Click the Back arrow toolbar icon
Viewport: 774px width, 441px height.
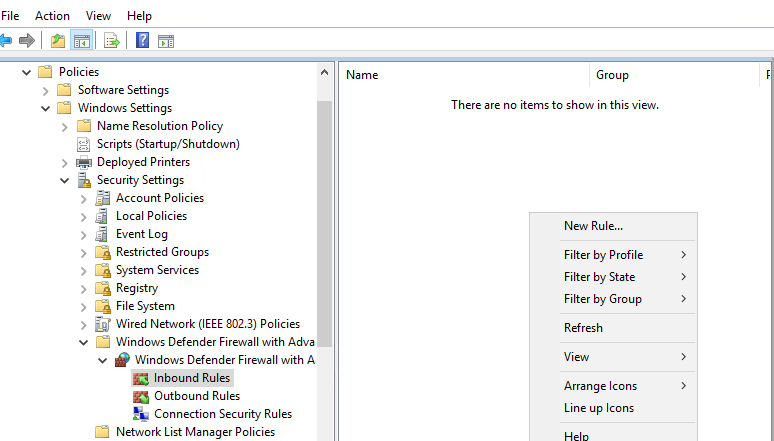click(5, 40)
